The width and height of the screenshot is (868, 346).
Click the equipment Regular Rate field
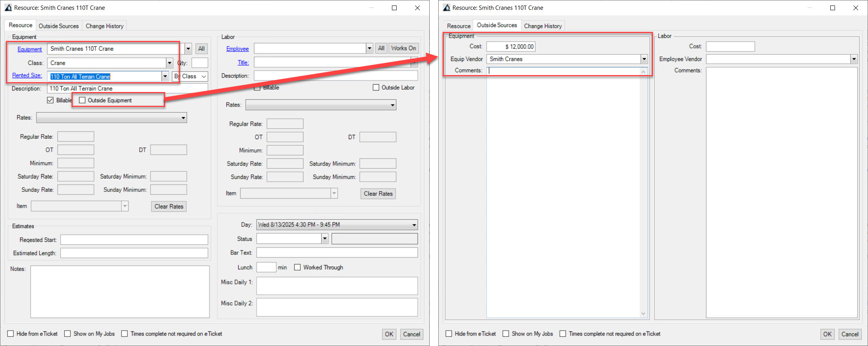pos(76,136)
